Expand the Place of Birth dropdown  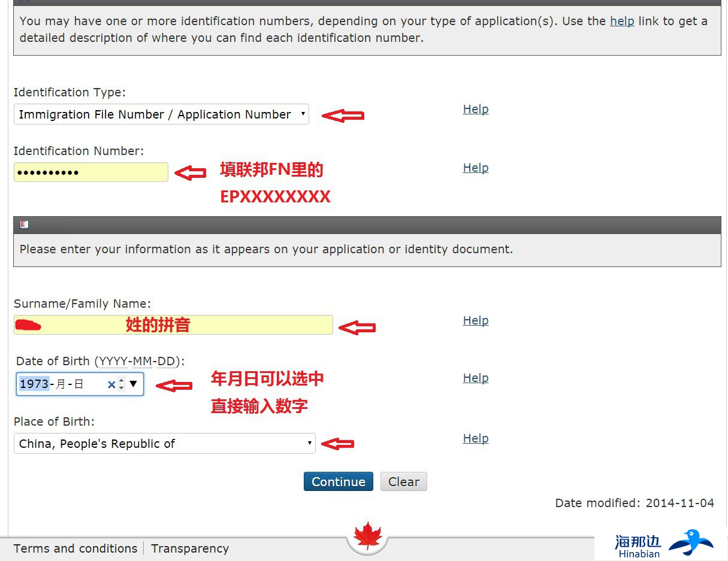point(164,444)
